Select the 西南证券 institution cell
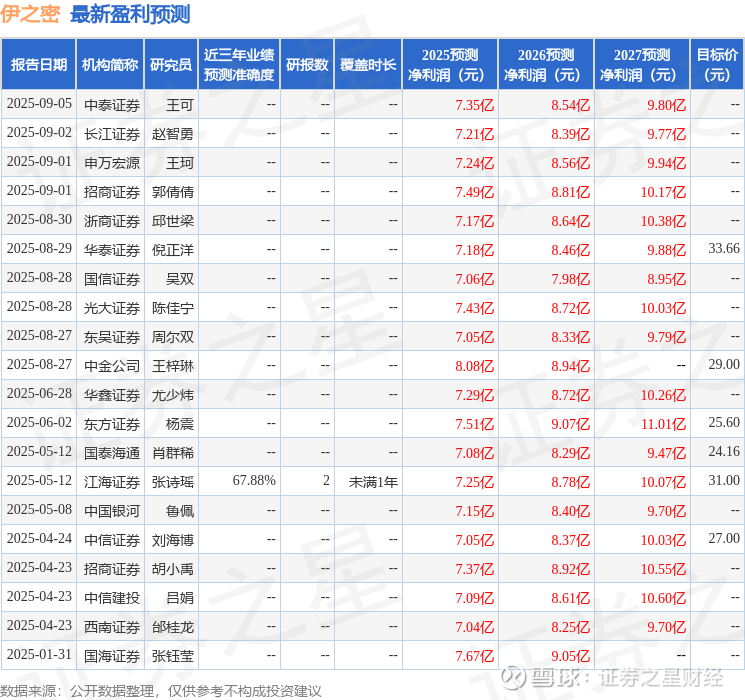Viewport: 745px width, 700px height. (112, 627)
